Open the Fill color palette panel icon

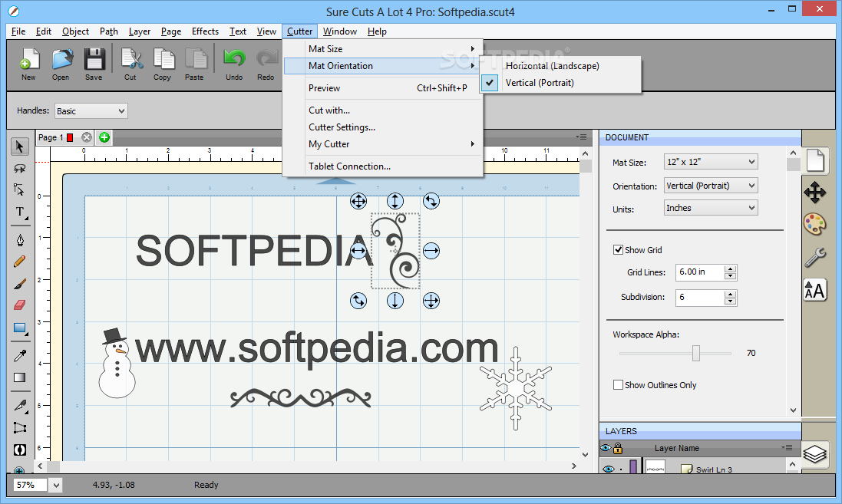(815, 224)
